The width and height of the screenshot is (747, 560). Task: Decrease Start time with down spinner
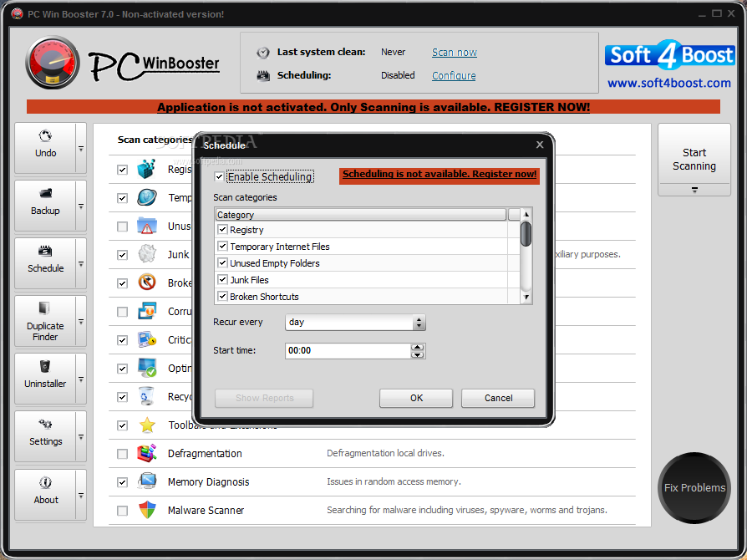pos(417,354)
